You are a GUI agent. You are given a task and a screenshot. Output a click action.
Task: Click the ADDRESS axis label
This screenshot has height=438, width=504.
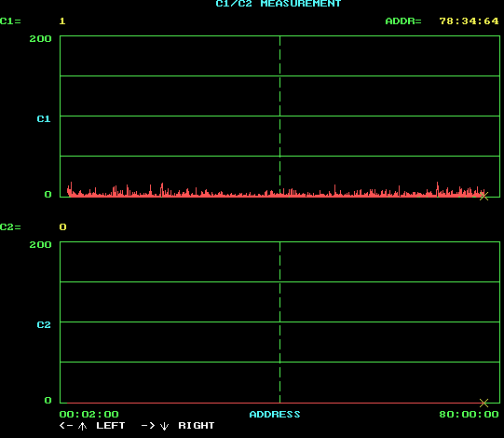[x=275, y=414]
